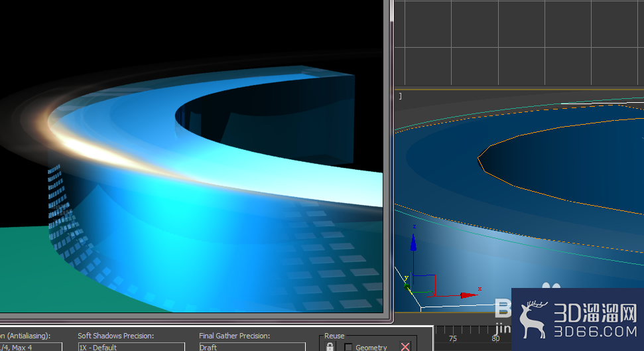Click the 'Reuse' group label

coord(334,336)
